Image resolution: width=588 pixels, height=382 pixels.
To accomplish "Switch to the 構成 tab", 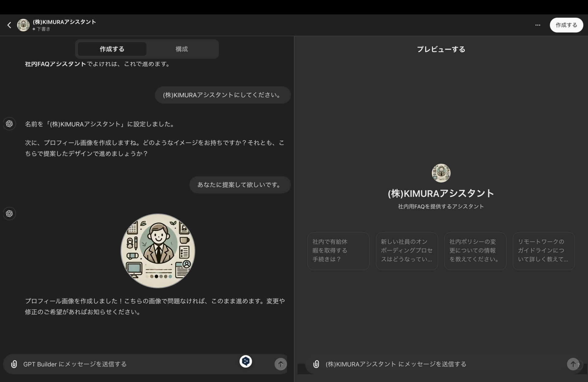I will pyautogui.click(x=181, y=49).
